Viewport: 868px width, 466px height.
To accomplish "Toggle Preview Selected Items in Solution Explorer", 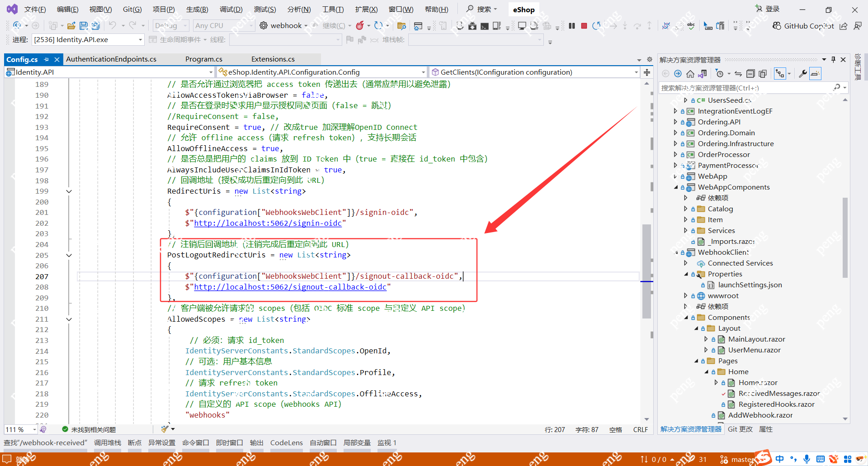I will coord(815,74).
